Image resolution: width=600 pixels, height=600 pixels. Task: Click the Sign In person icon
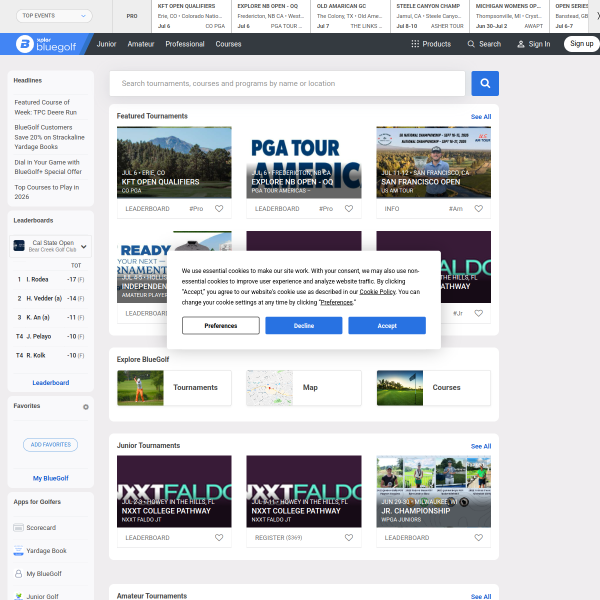point(520,44)
